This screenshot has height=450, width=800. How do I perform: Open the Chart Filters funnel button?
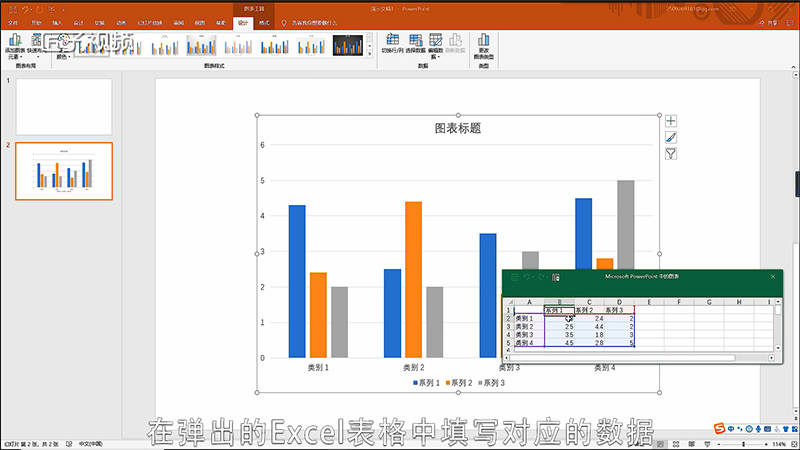tap(671, 154)
